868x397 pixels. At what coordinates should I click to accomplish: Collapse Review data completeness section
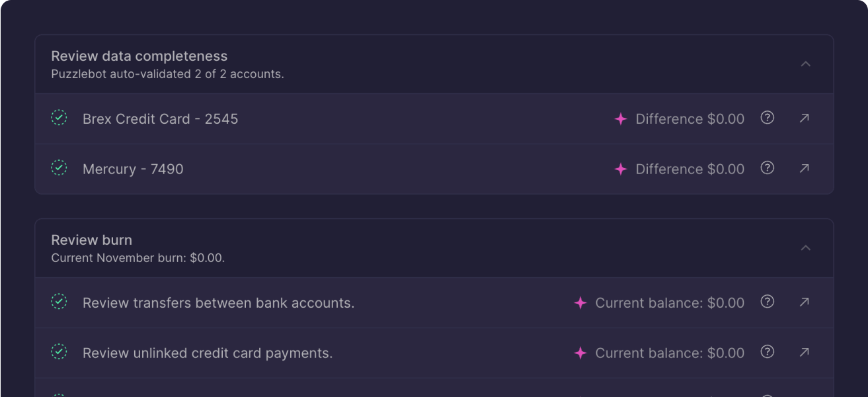tap(805, 64)
